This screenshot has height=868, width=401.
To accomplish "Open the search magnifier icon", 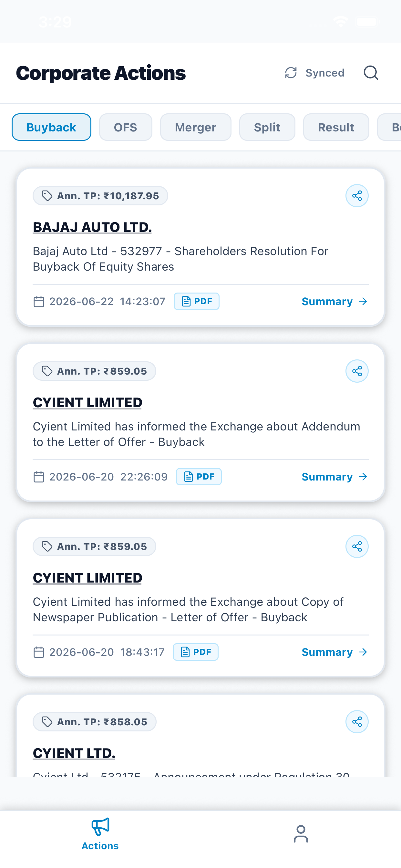I will (371, 73).
